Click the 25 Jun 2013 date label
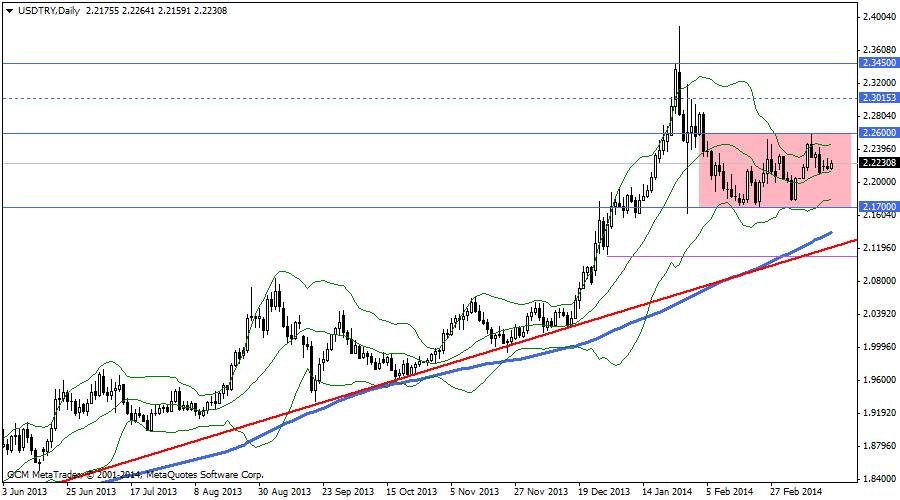 pyautogui.click(x=91, y=492)
